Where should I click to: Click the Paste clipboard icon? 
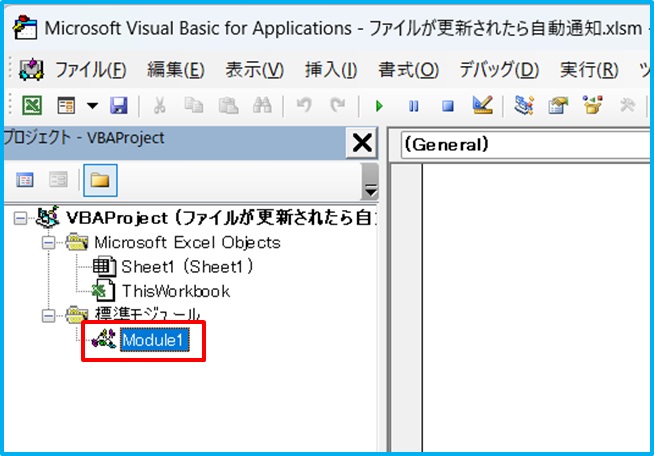pos(228,106)
